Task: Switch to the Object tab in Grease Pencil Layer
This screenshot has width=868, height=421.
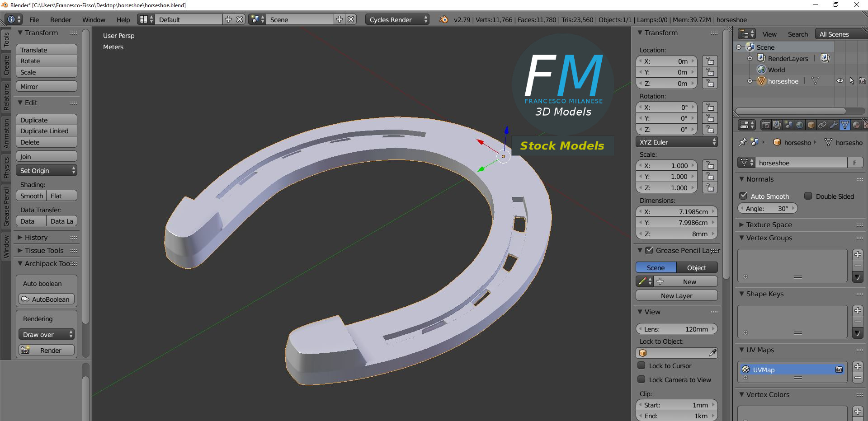Action: (x=696, y=267)
